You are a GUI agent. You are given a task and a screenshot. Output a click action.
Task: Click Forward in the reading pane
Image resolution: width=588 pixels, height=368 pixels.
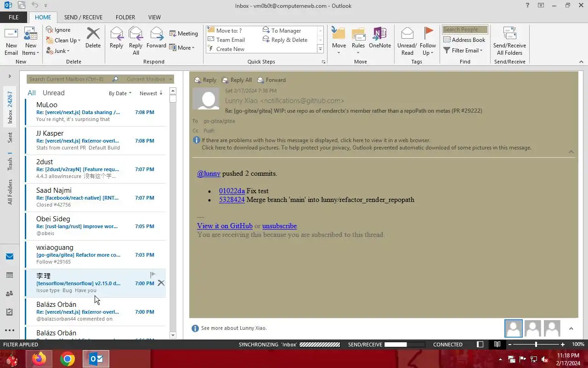click(x=271, y=80)
